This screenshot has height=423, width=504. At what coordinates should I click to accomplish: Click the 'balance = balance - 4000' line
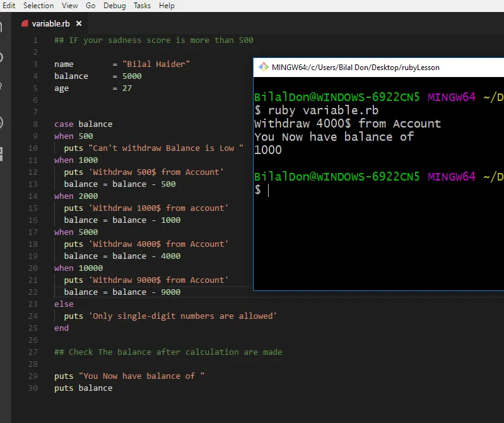point(122,256)
